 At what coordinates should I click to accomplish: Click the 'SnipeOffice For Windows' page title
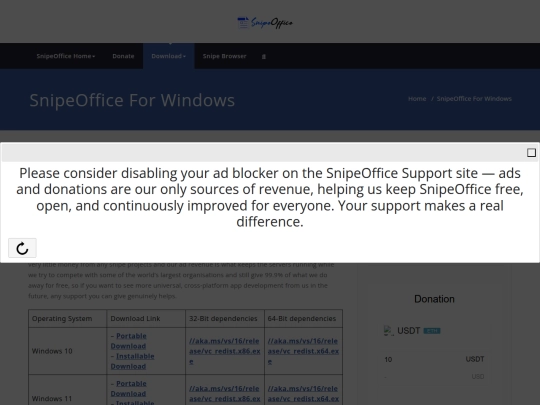point(132,101)
